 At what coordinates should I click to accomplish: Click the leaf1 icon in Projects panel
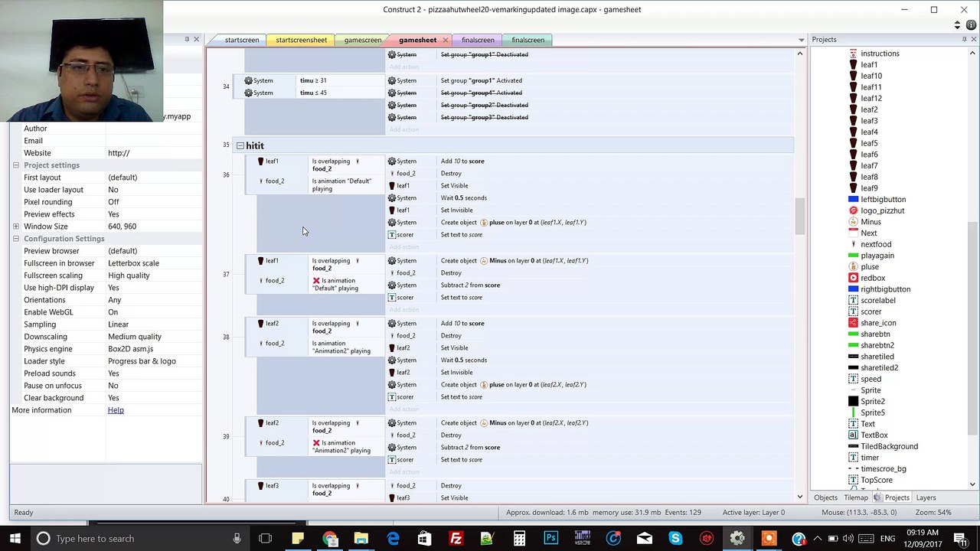coord(854,65)
